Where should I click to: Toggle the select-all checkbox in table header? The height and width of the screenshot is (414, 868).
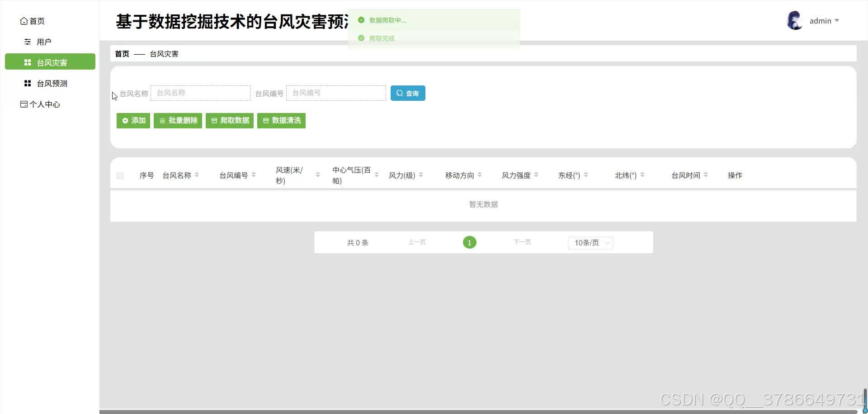[120, 175]
